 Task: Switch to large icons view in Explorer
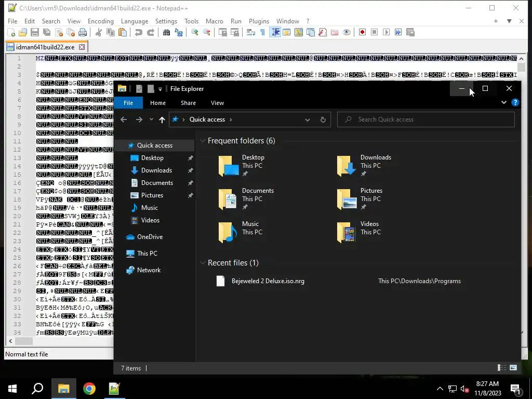[513, 367]
